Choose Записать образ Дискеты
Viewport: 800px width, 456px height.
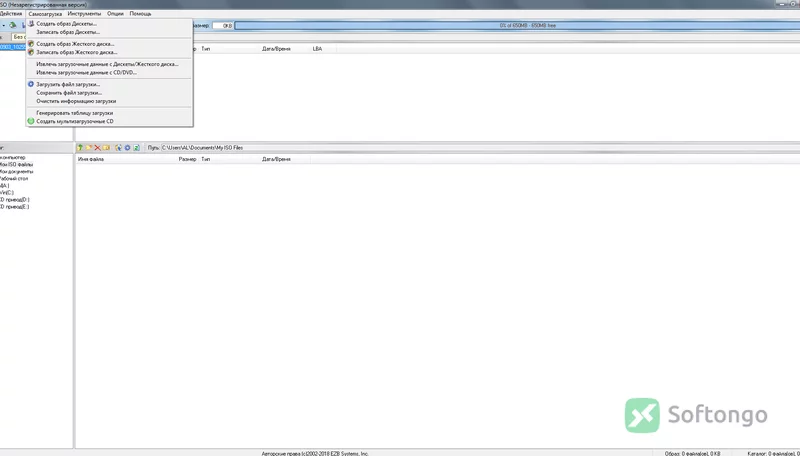pos(109,32)
